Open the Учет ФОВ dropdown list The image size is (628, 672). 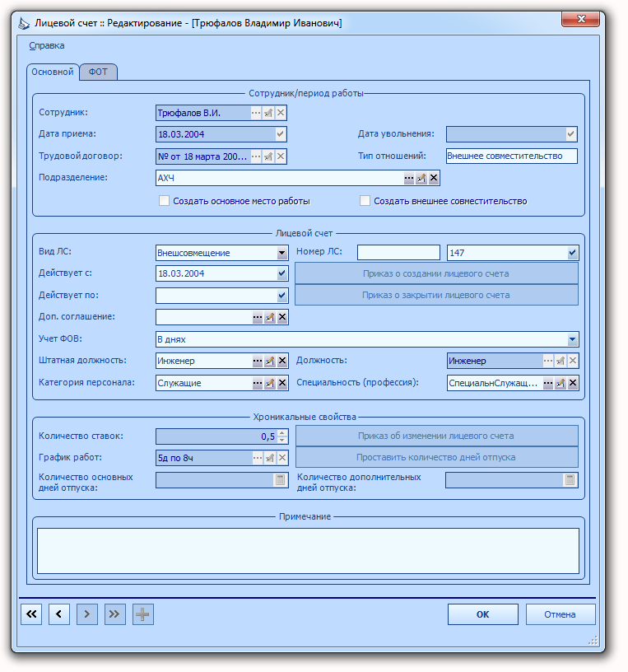coord(572,339)
